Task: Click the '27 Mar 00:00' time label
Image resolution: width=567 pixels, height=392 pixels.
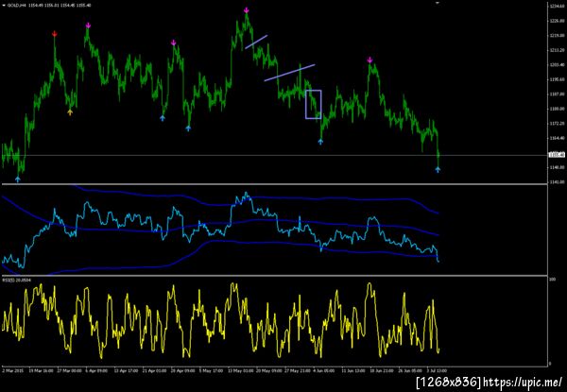Action: tap(71, 370)
